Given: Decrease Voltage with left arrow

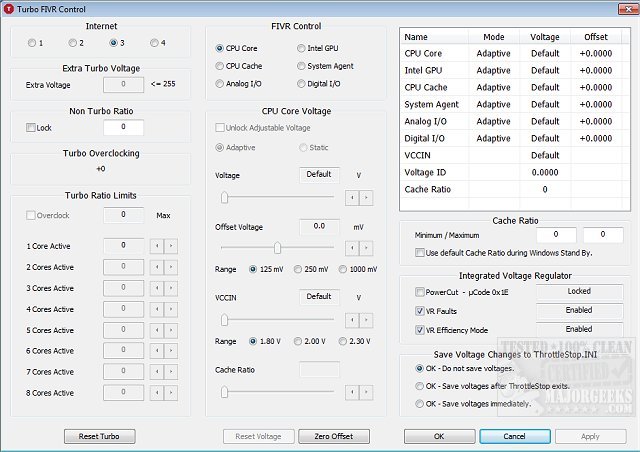Looking at the screenshot, I should point(352,198).
